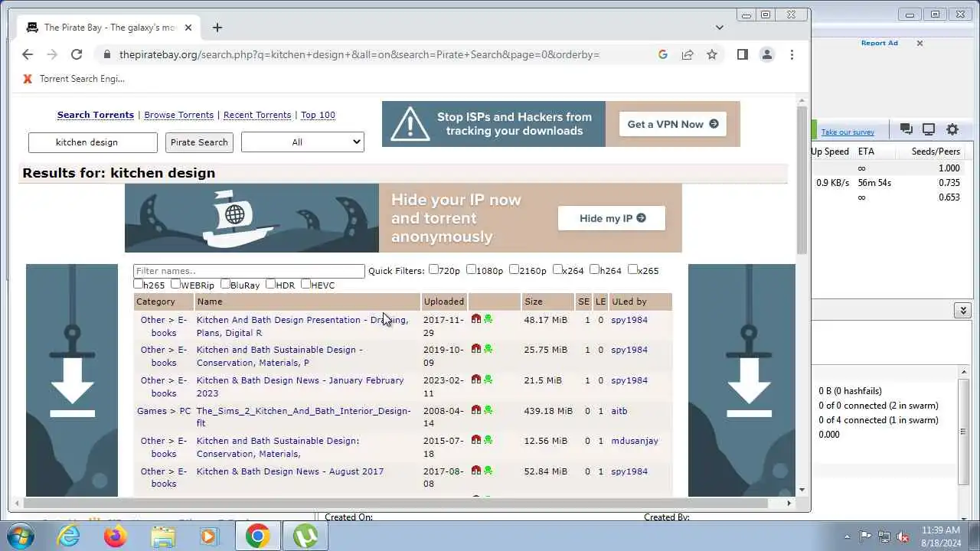Open Chrome three-dot menu
The height and width of the screenshot is (551, 980).
click(792, 54)
